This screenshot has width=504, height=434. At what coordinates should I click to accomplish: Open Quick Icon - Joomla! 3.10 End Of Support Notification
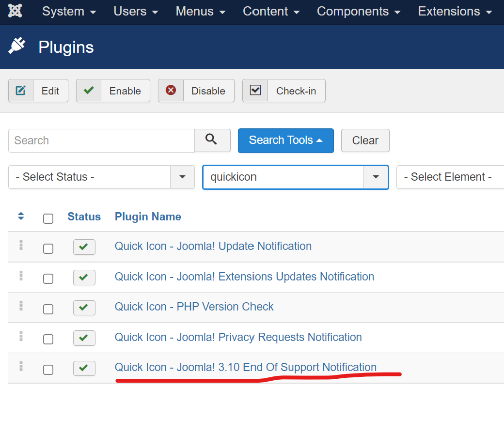coord(246,367)
